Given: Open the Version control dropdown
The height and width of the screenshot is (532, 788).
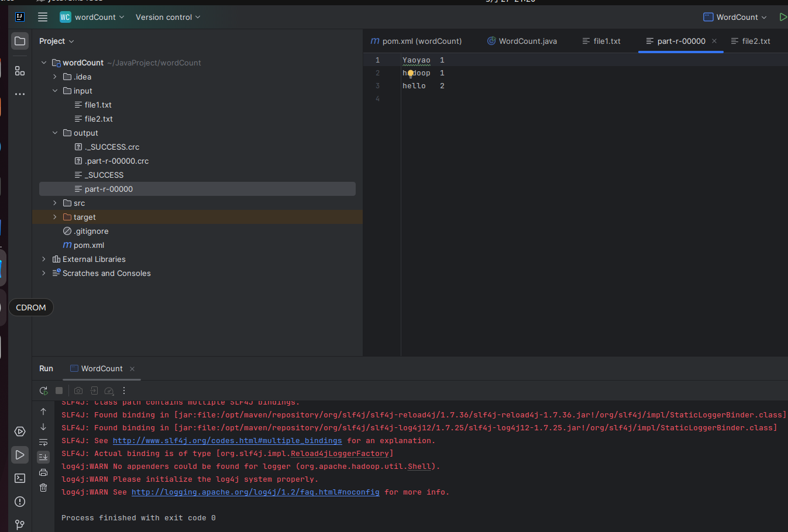Looking at the screenshot, I should click(168, 17).
